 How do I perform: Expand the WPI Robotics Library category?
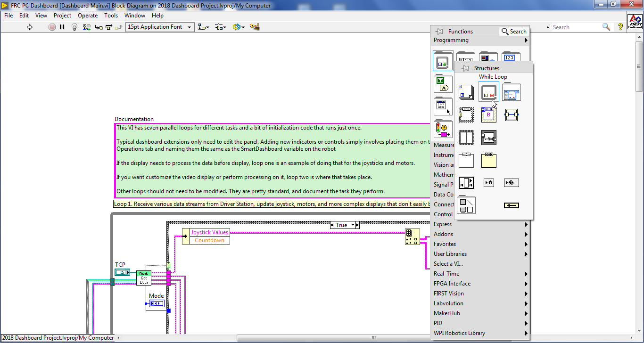pos(480,333)
